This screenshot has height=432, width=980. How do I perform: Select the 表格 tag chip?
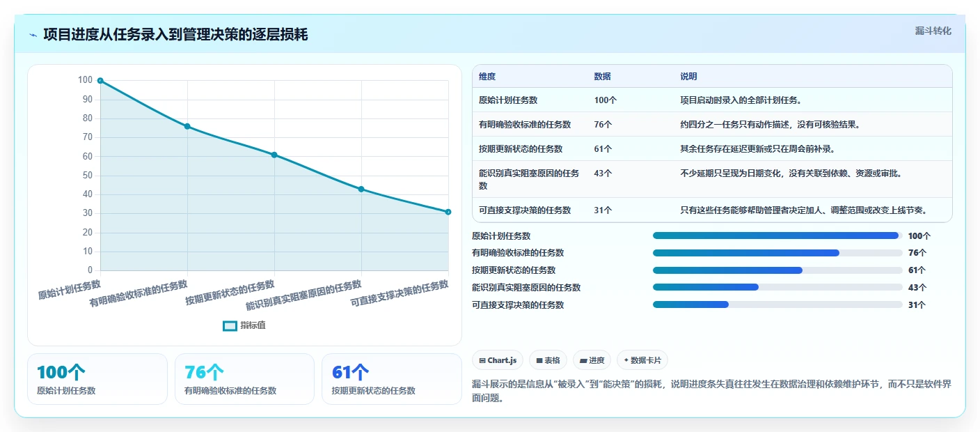click(548, 360)
